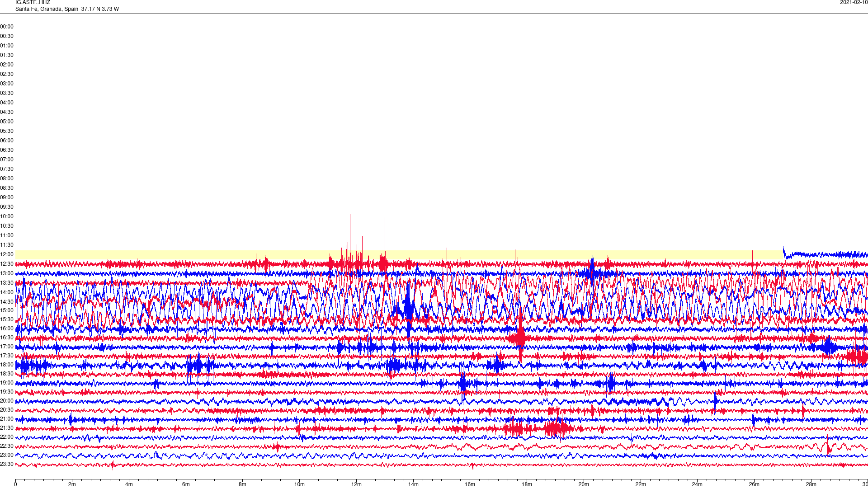Select the 01:30 time row label
Image resolution: width=868 pixels, height=488 pixels.
click(x=7, y=55)
